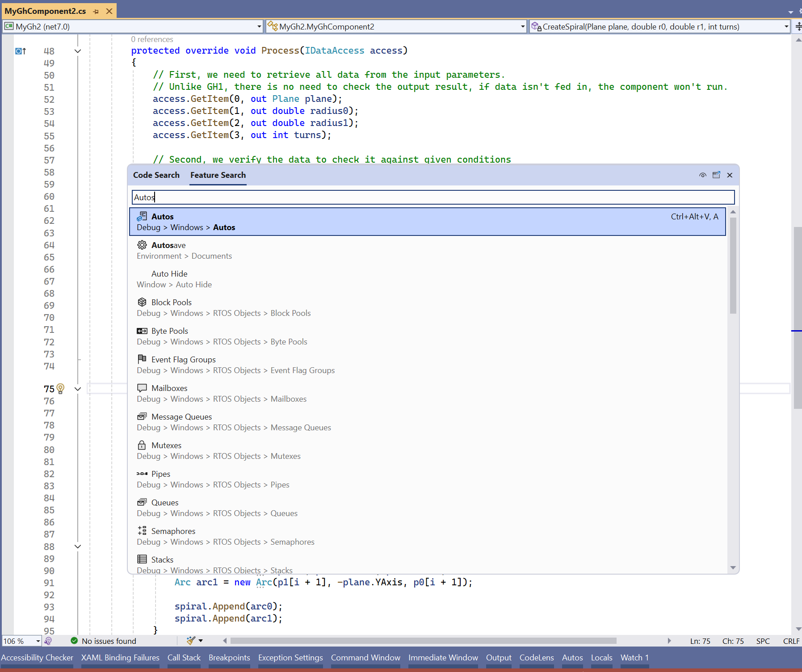Click the editor vertical scrollbar thumb
The width and height of the screenshot is (802, 672).
tap(798, 318)
